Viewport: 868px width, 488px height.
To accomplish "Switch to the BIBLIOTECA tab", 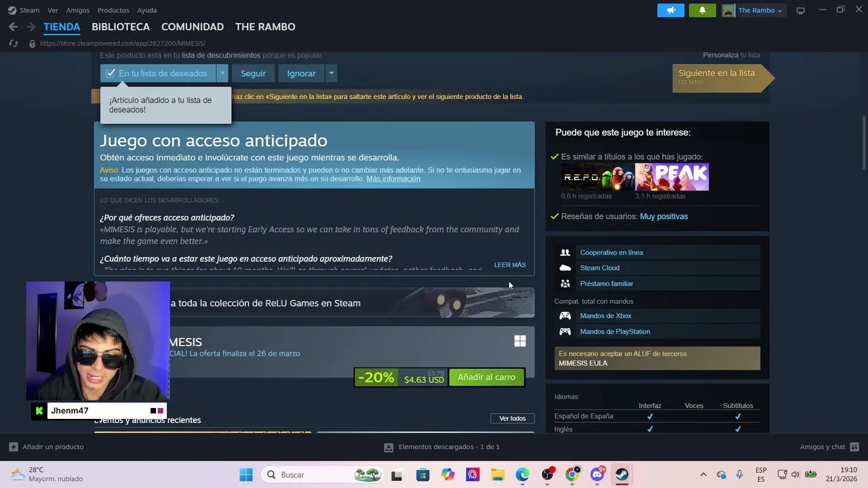I will click(121, 27).
